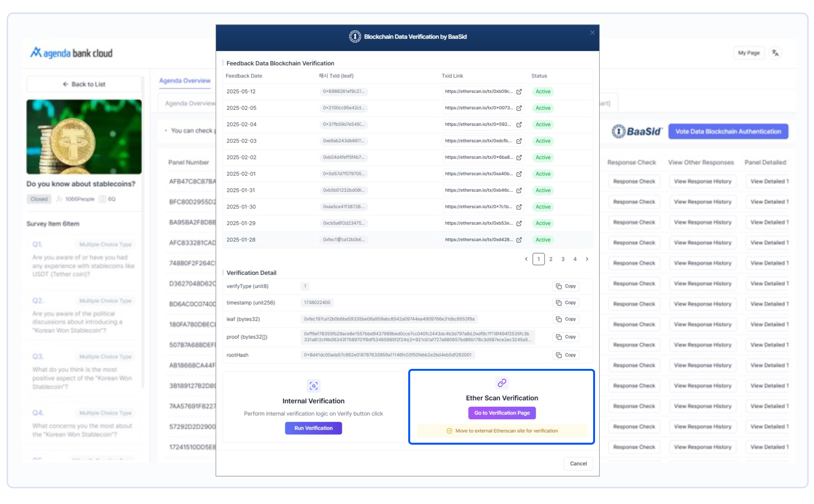Screen dimensions: 814x504
Task: Click the rootHash value field
Action: click(x=387, y=355)
